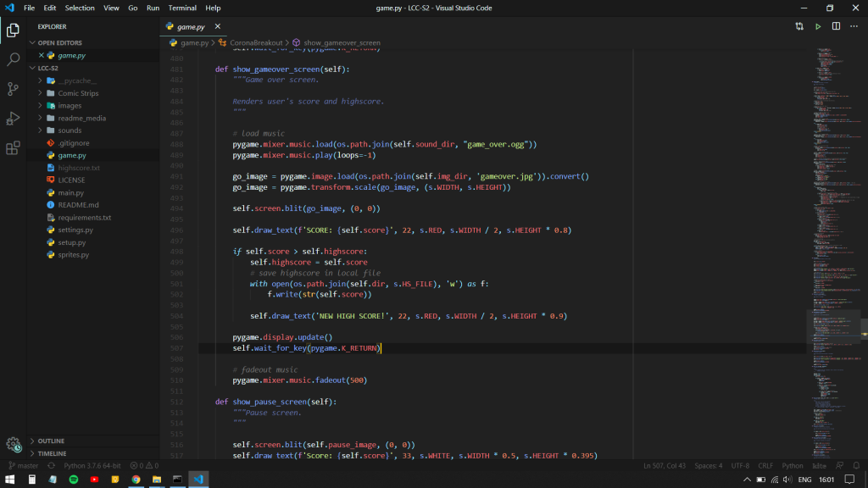Screen dimensions: 868x488
Task: Expand the OUTLINE section
Action: point(51,441)
